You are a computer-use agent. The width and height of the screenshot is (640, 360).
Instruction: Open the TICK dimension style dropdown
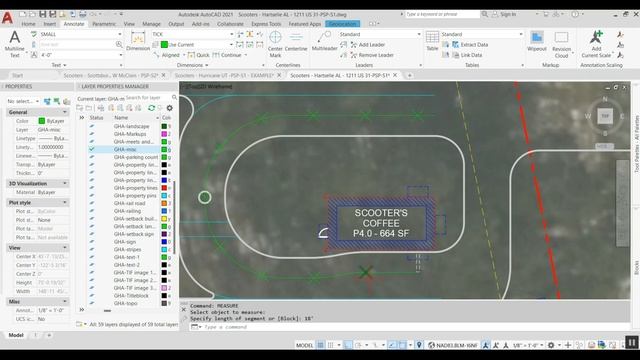tap(231, 34)
